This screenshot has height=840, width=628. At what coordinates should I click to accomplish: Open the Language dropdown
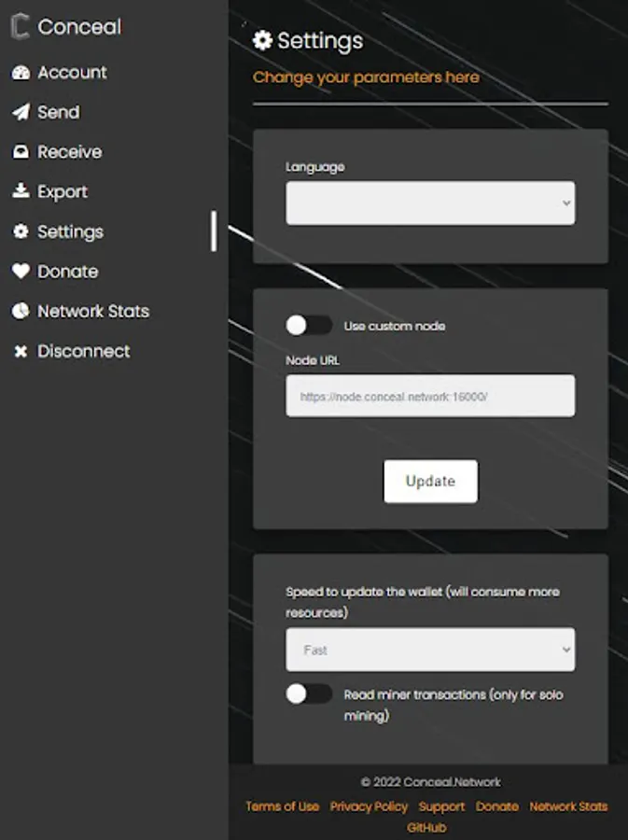coord(430,203)
